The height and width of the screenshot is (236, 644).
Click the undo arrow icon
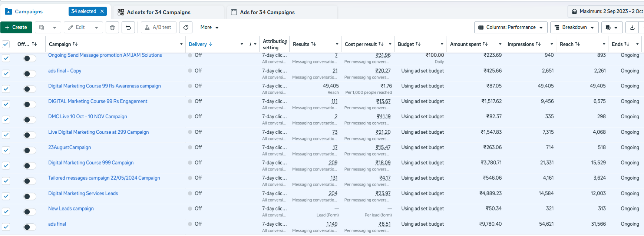(x=128, y=27)
